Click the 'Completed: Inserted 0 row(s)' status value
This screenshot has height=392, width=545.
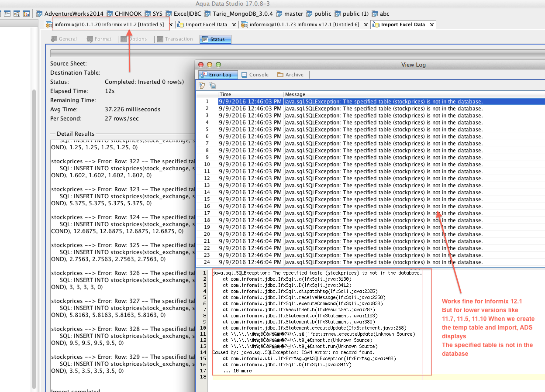(144, 82)
